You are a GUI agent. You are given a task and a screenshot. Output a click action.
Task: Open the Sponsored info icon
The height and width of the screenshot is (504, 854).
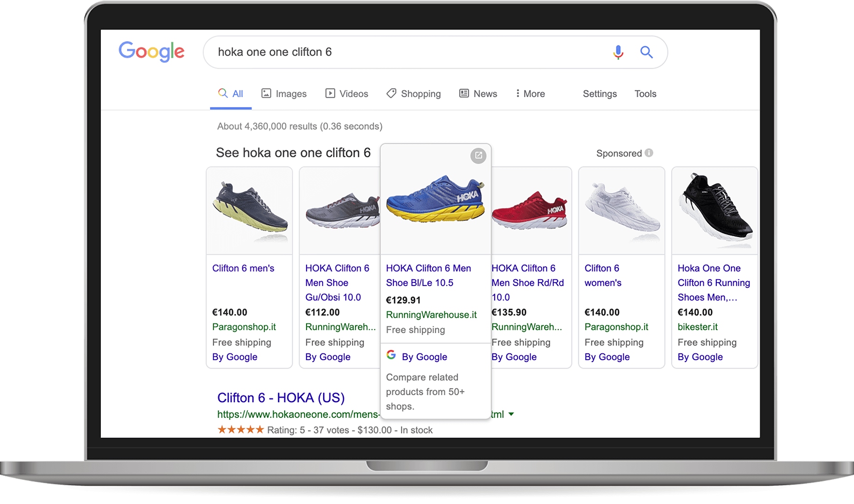click(x=649, y=153)
